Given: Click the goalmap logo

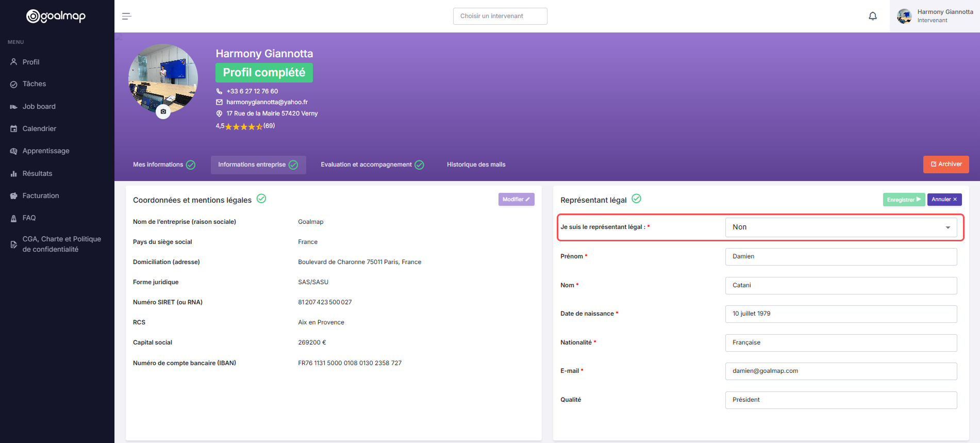Looking at the screenshot, I should pyautogui.click(x=56, y=17).
